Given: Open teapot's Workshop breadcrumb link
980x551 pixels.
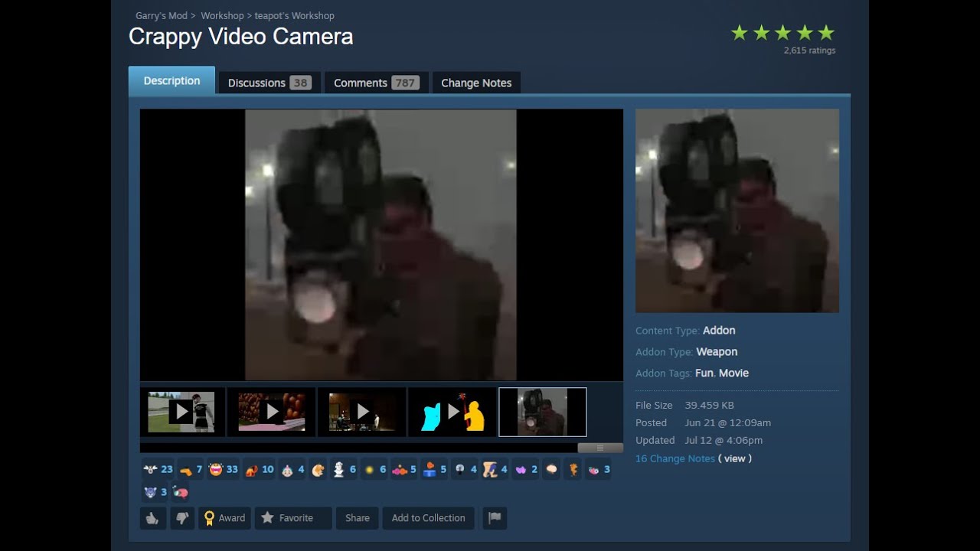Looking at the screenshot, I should pyautogui.click(x=294, y=15).
